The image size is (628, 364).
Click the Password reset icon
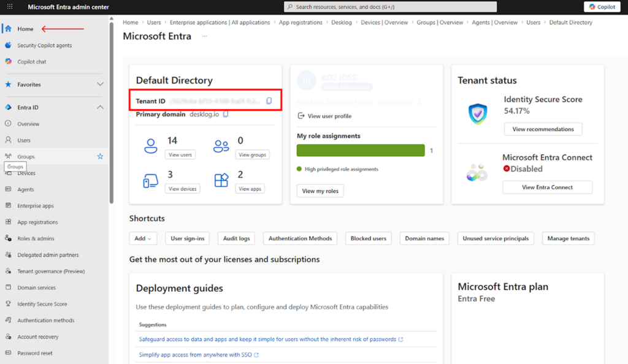pos(8,353)
